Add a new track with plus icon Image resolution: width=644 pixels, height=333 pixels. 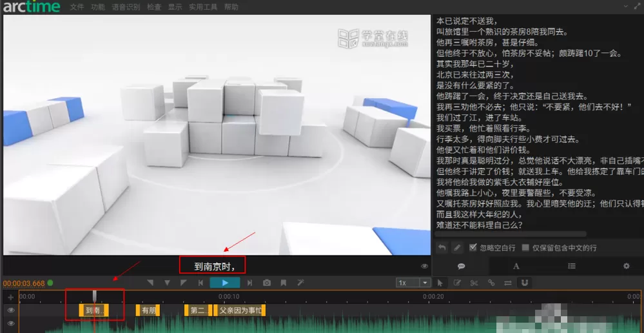pyautogui.click(x=11, y=298)
